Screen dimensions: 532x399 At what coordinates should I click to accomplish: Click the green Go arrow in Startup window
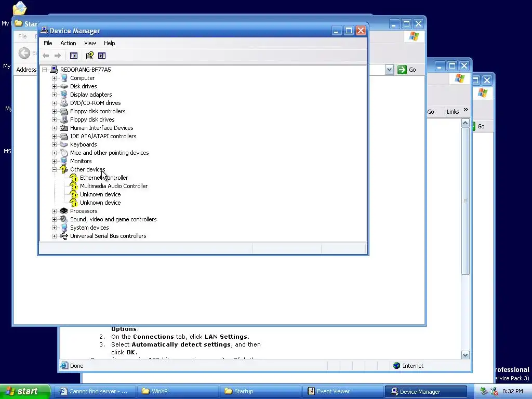pos(402,70)
